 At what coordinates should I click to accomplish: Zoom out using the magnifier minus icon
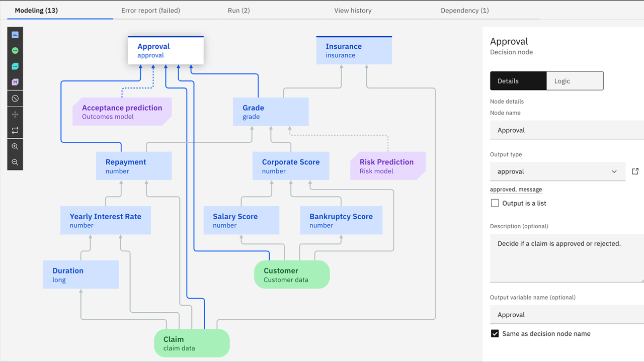[x=15, y=162]
